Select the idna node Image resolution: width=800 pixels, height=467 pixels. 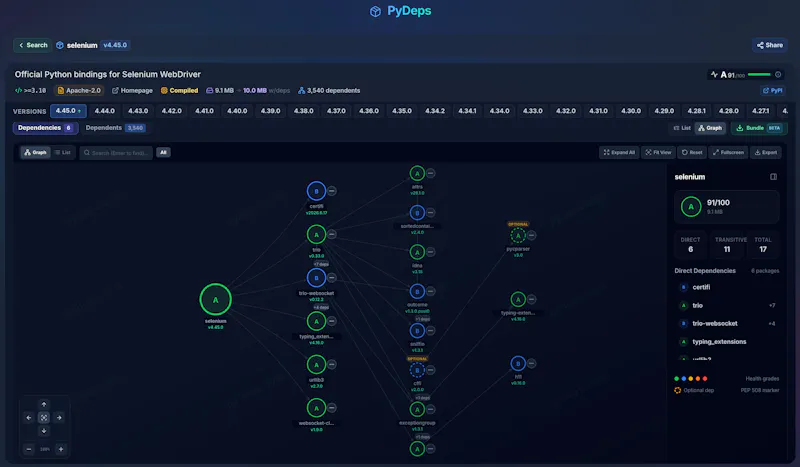click(x=417, y=252)
